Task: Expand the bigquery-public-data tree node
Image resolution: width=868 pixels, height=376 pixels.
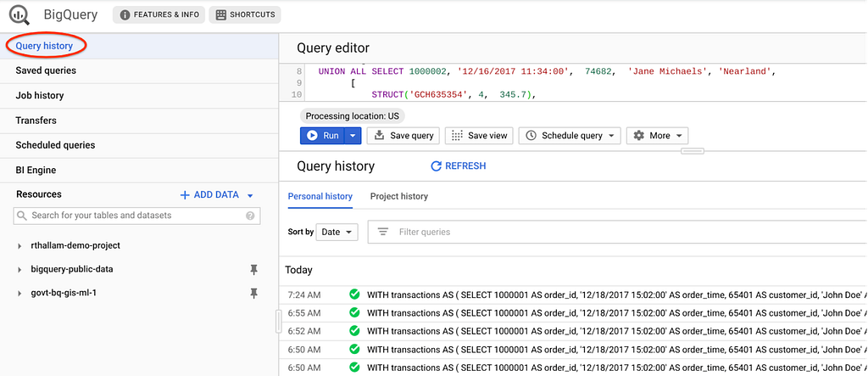Action: [19, 270]
